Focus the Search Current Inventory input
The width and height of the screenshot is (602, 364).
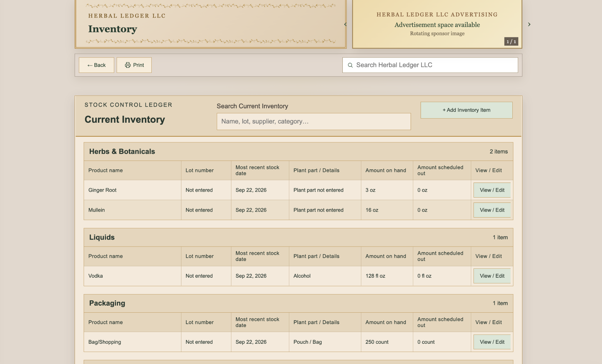[x=314, y=122]
